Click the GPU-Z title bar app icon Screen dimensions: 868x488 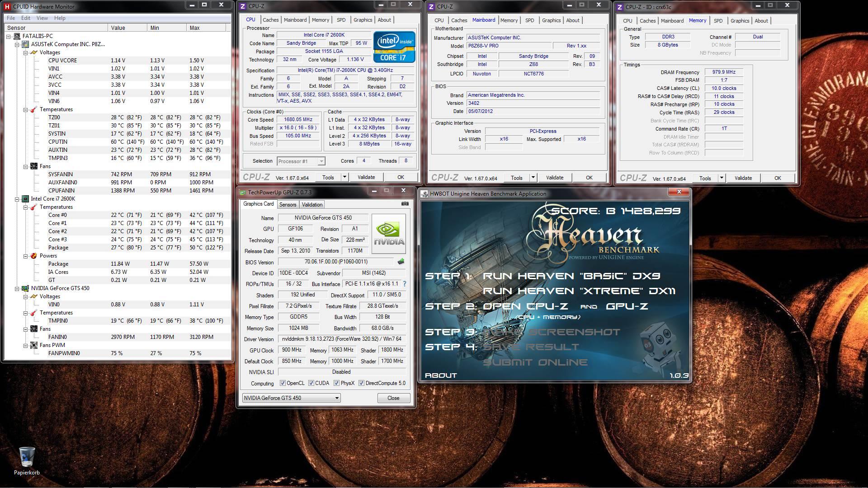point(243,192)
